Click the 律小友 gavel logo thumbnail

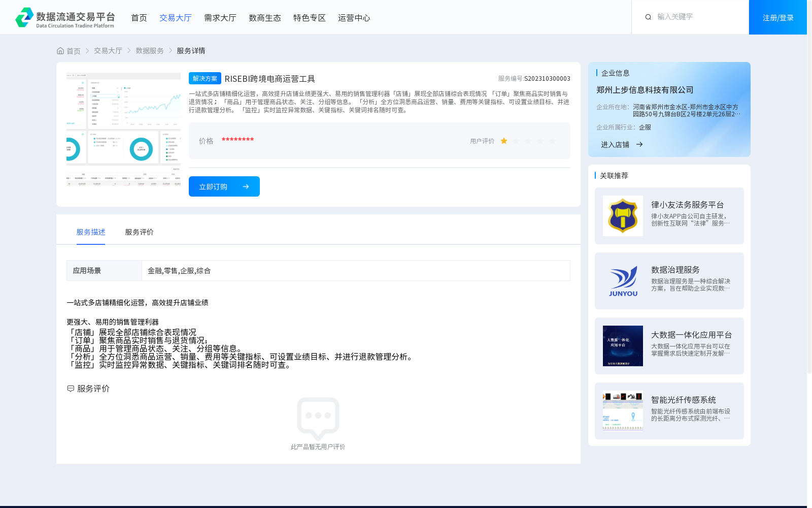click(x=623, y=216)
